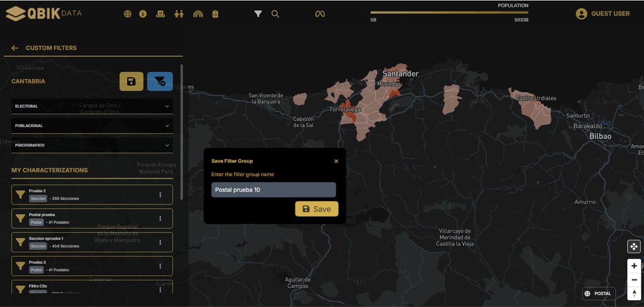Click the fit-to-bounds map control
This screenshot has height=307, width=644.
634,247
